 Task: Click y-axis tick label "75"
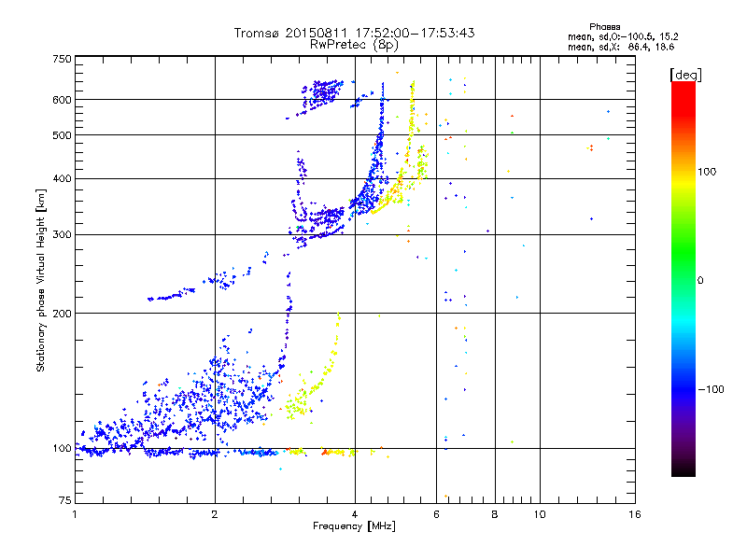pyautogui.click(x=65, y=500)
